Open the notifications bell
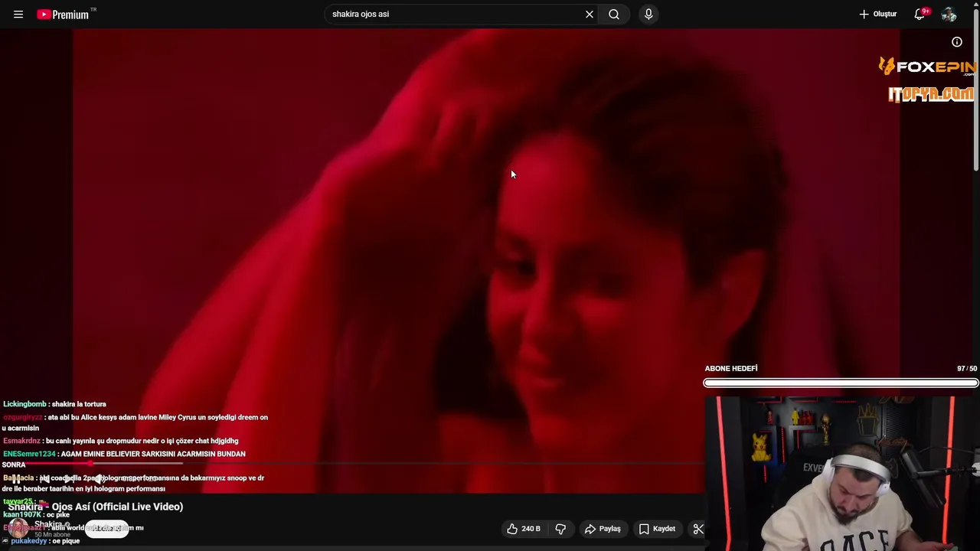980x551 pixels. coord(921,14)
